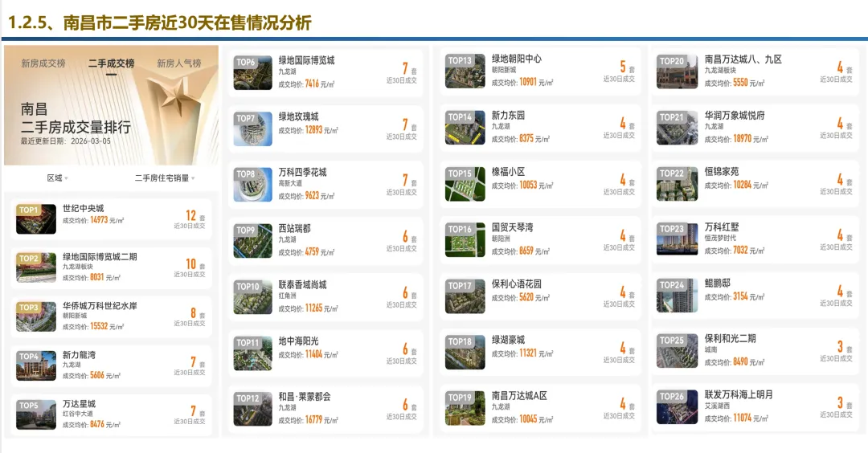Click the 绿湖豪城 listing title
This screenshot has height=453, width=868.
coord(508,340)
